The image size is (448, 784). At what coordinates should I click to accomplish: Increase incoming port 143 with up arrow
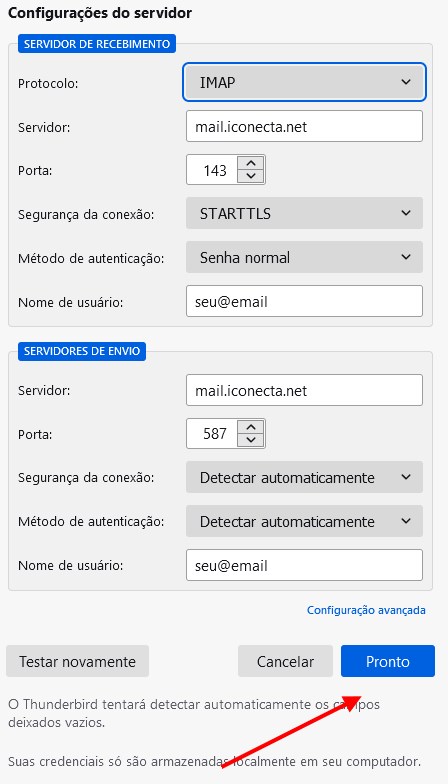point(251,164)
